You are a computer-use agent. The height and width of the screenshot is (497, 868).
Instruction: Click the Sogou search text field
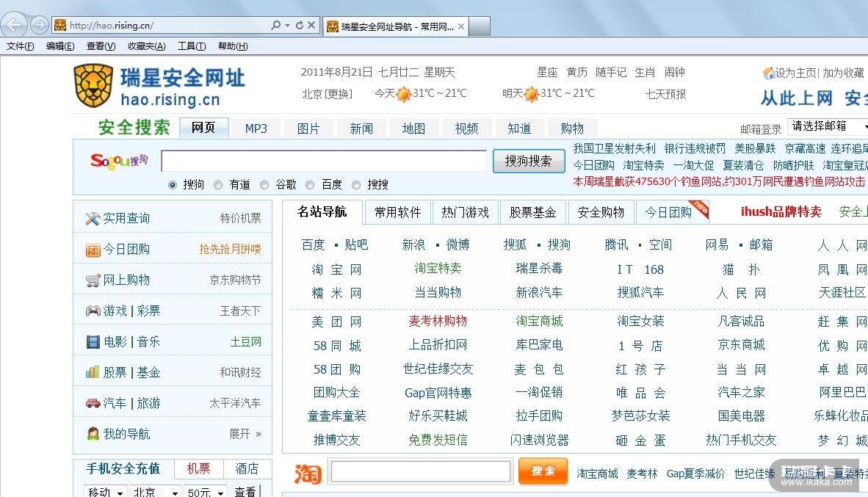[x=324, y=161]
